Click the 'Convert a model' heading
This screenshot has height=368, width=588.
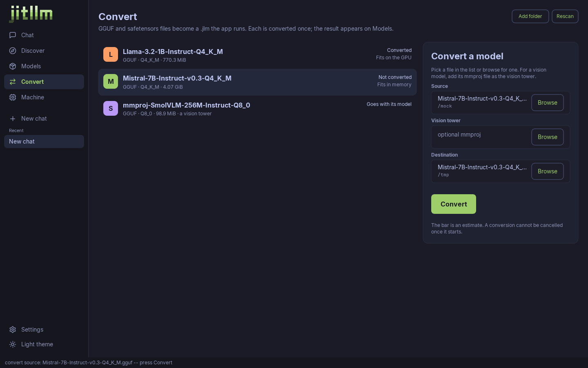tap(467, 56)
